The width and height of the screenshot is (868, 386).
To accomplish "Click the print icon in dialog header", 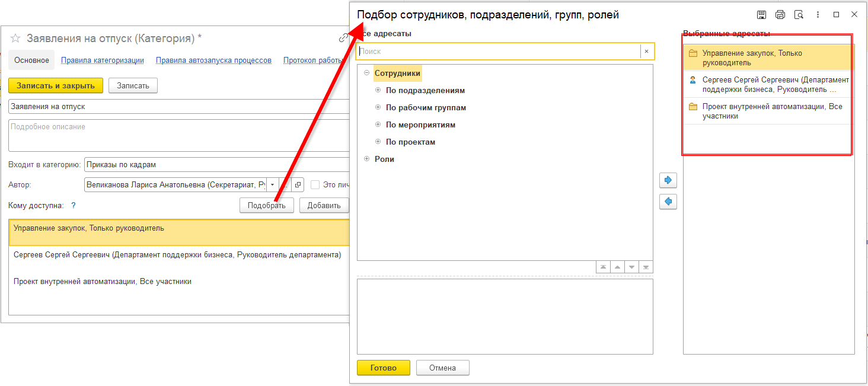I will tap(780, 15).
